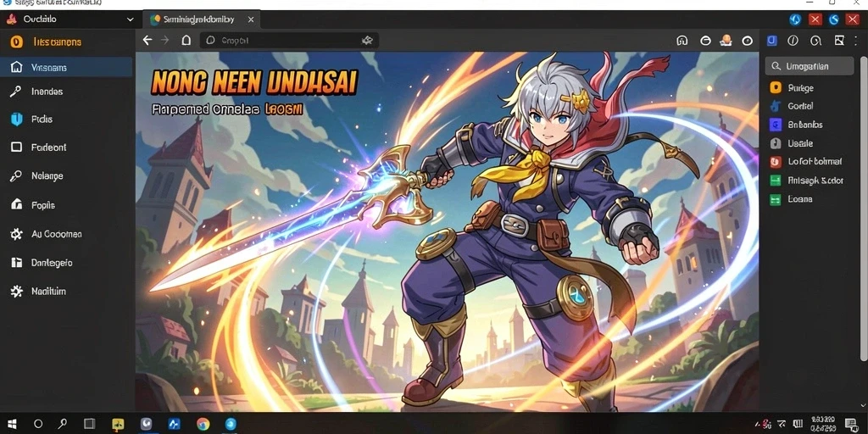Click the address bar input field
Image resolution: width=868 pixels, height=434 pixels.
click(x=289, y=41)
